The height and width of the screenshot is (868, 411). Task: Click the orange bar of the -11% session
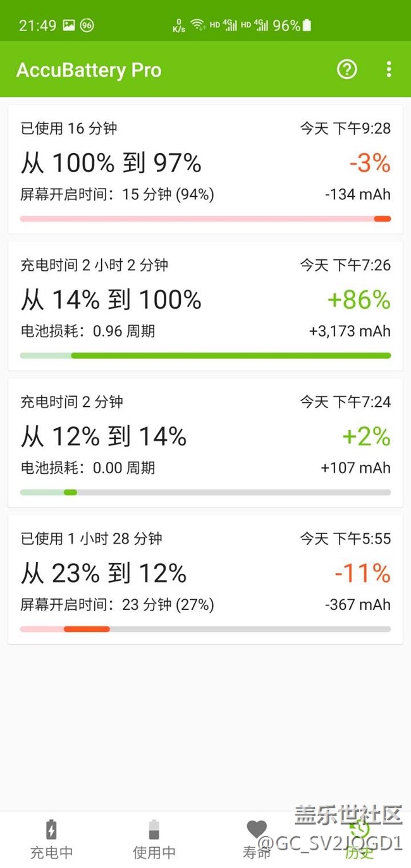(x=87, y=629)
